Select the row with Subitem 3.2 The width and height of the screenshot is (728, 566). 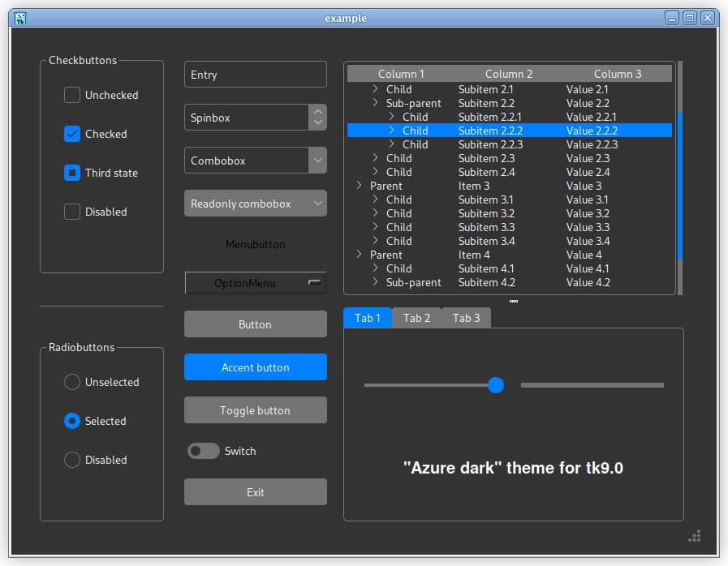pyautogui.click(x=510, y=213)
